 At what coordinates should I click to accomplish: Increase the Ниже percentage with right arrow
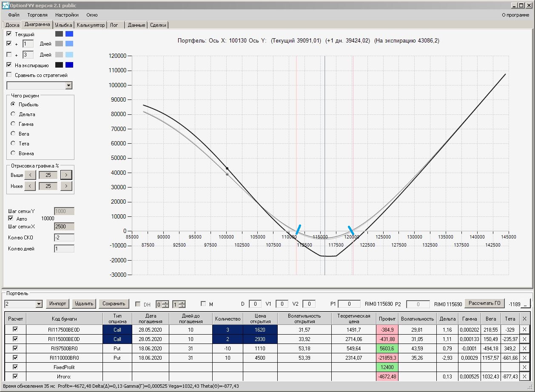point(66,186)
